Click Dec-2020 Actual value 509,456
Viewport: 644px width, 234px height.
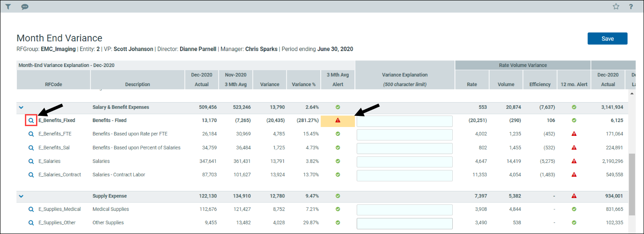click(x=207, y=107)
